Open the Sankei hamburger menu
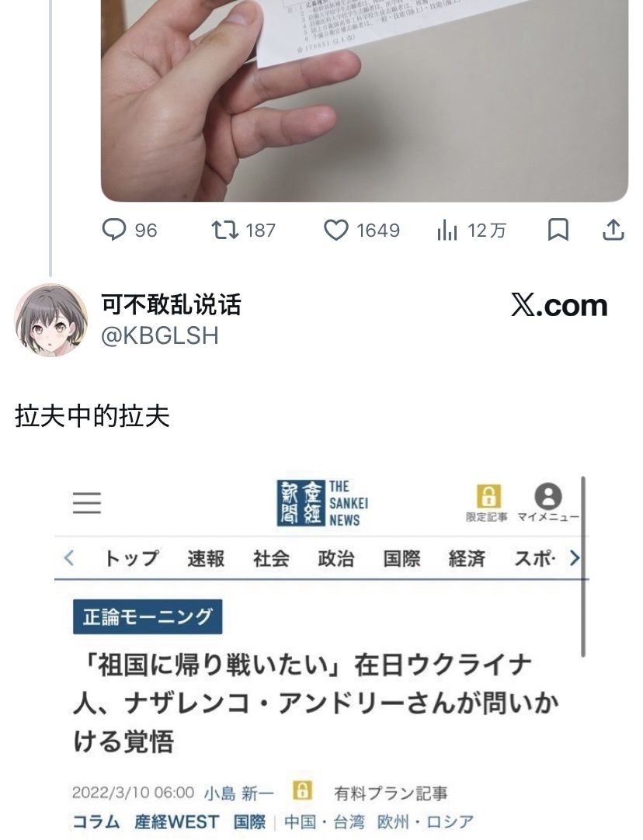The height and width of the screenshot is (840, 643). coord(87,502)
